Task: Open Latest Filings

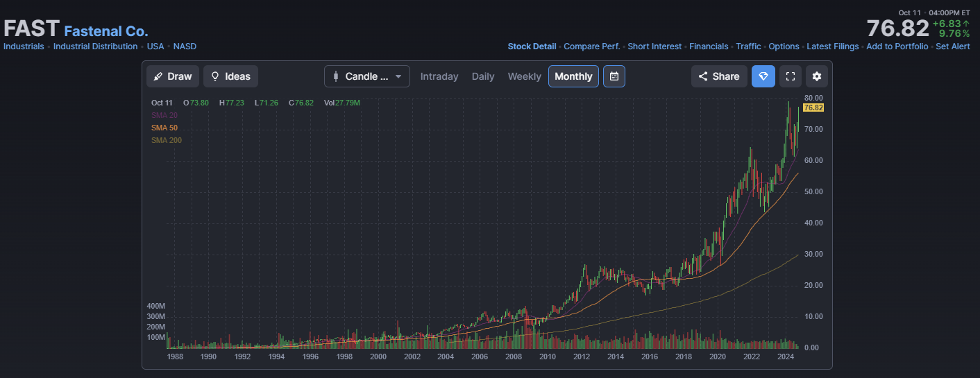Action: coord(832,46)
